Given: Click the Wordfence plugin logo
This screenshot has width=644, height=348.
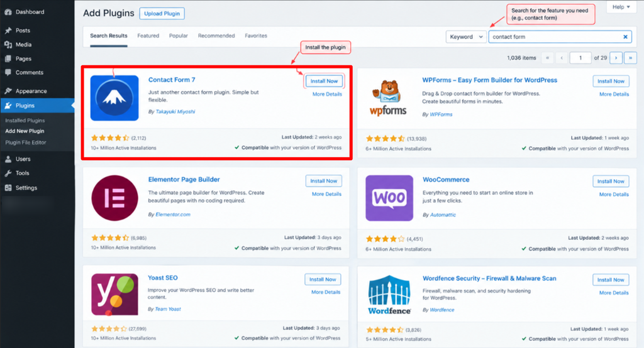Looking at the screenshot, I should 389,295.
